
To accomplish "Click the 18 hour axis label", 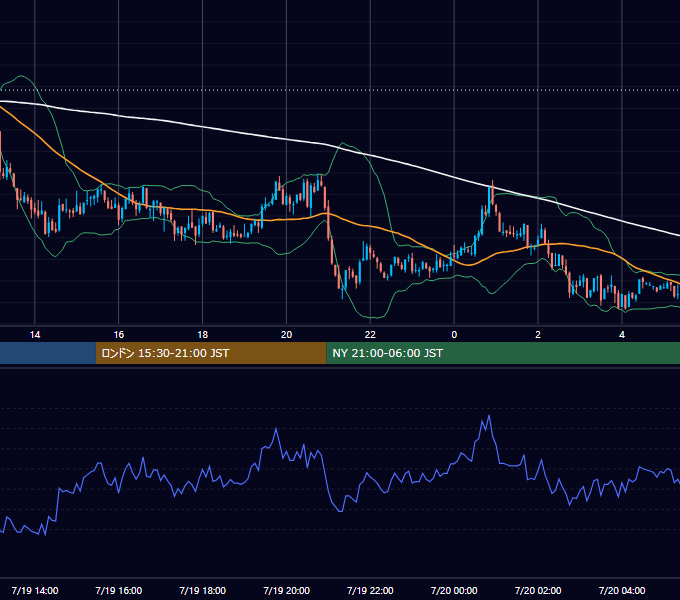I will tap(203, 335).
